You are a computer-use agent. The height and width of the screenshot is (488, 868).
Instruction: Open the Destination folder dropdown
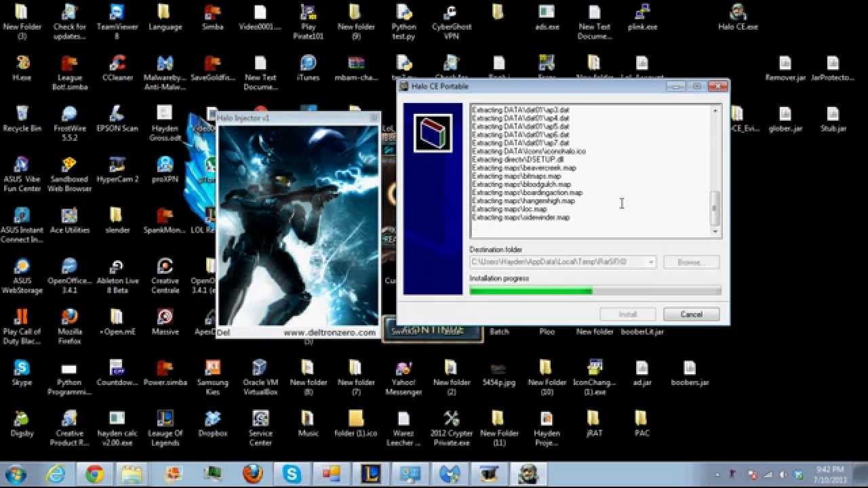[x=650, y=262]
